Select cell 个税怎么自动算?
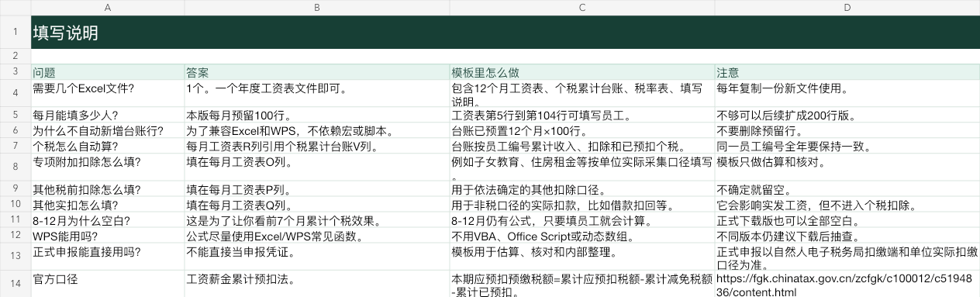 [108, 146]
